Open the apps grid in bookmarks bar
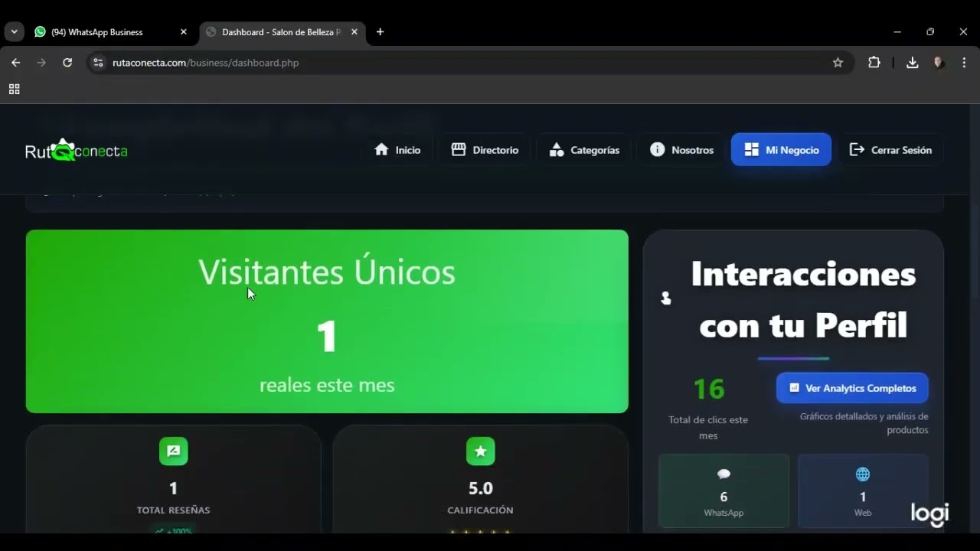Viewport: 980px width, 551px height. (14, 90)
